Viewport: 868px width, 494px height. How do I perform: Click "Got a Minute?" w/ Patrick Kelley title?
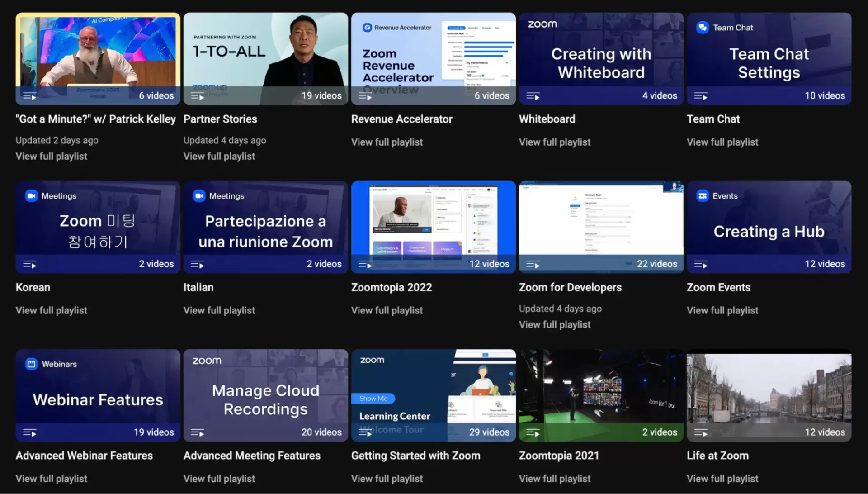[x=95, y=119]
